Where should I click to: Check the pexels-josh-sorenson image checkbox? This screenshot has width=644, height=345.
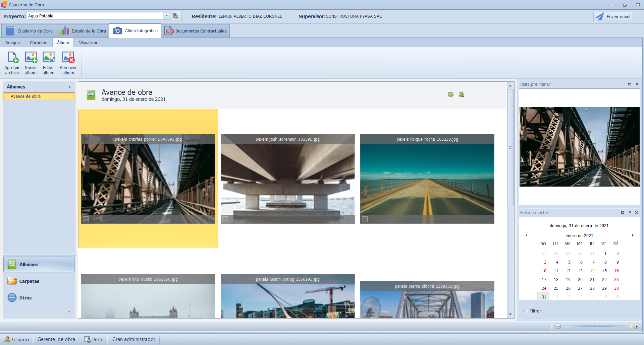click(x=225, y=219)
